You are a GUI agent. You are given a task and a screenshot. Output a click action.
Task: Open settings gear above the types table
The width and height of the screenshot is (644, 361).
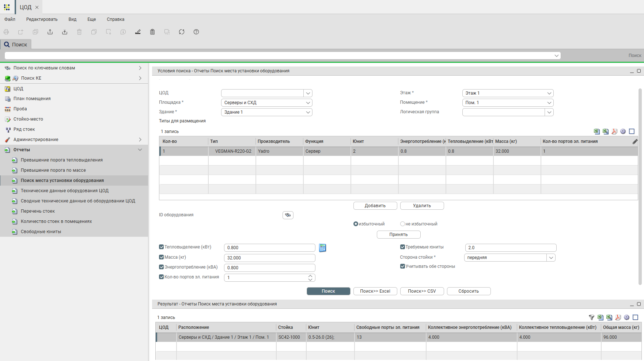[x=623, y=132]
